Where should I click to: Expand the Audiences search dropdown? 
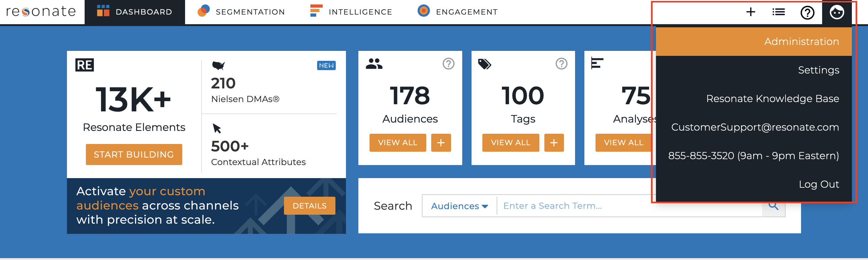coord(460,206)
